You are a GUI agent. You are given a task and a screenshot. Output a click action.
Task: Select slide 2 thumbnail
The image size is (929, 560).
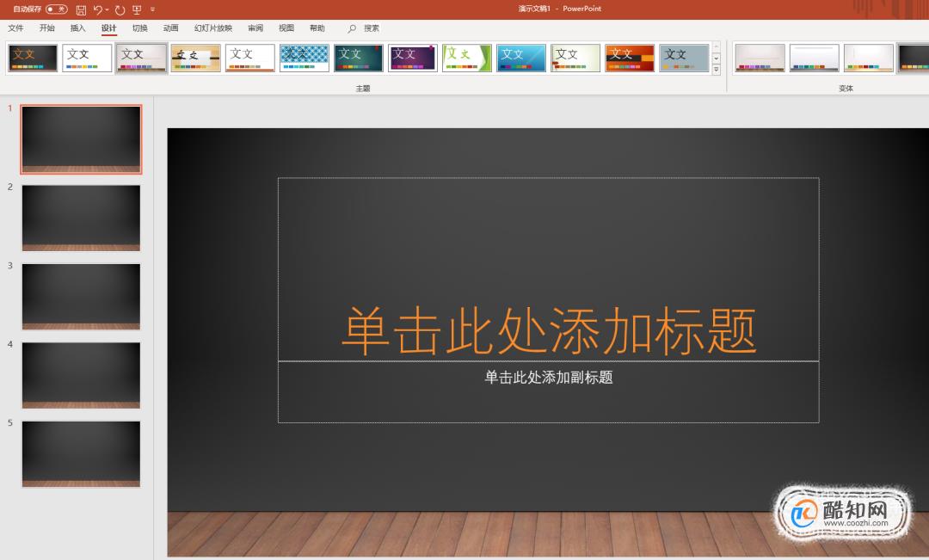(x=81, y=218)
